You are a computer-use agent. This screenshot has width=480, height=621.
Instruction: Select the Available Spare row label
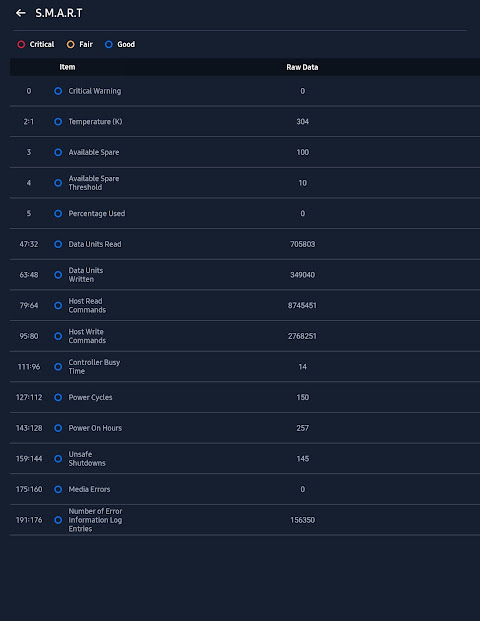pos(94,152)
